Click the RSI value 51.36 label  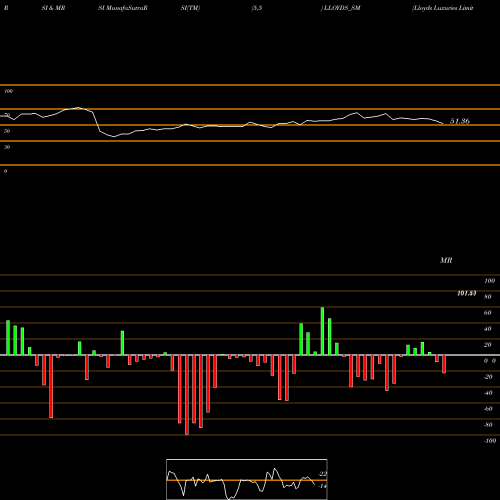[460, 121]
